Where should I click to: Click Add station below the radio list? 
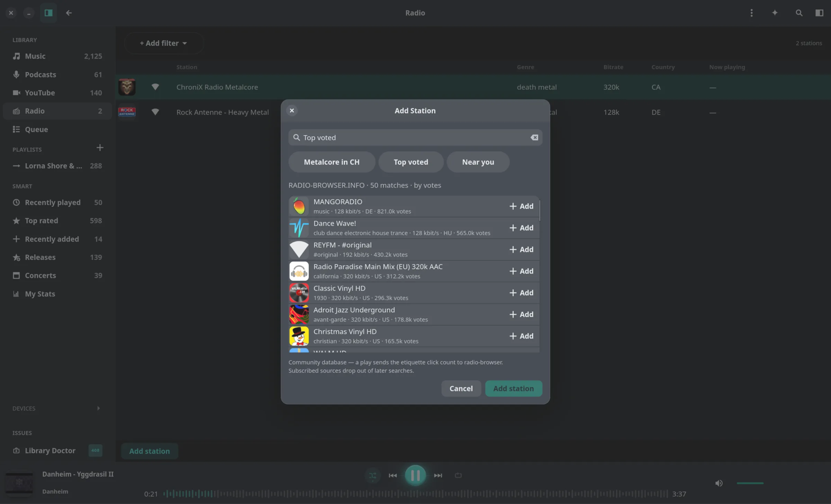pos(150,451)
